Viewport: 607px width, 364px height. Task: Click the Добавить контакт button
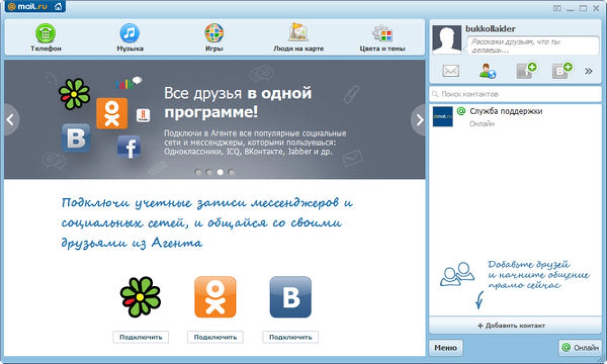coord(515,325)
